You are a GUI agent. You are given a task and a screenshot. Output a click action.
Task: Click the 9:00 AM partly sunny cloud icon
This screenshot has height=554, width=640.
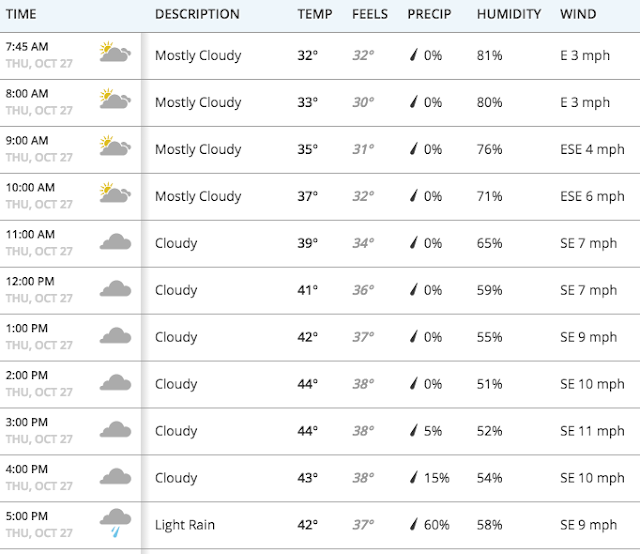(113, 147)
